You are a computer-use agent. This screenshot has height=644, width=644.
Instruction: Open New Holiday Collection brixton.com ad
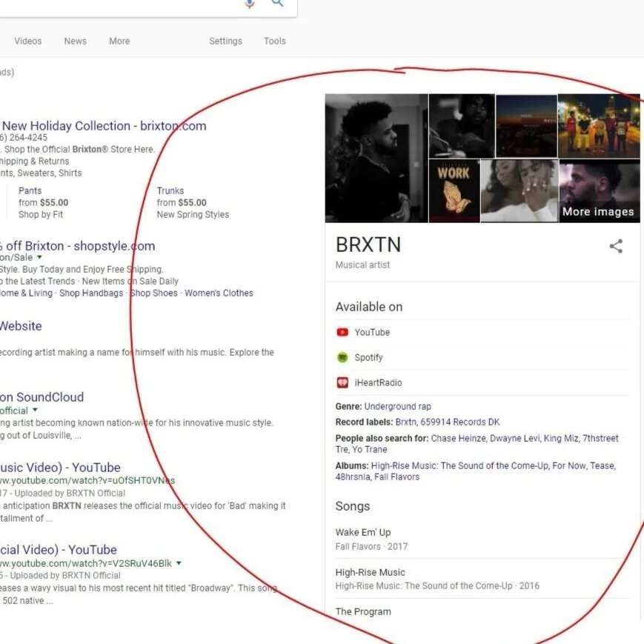pos(103,126)
